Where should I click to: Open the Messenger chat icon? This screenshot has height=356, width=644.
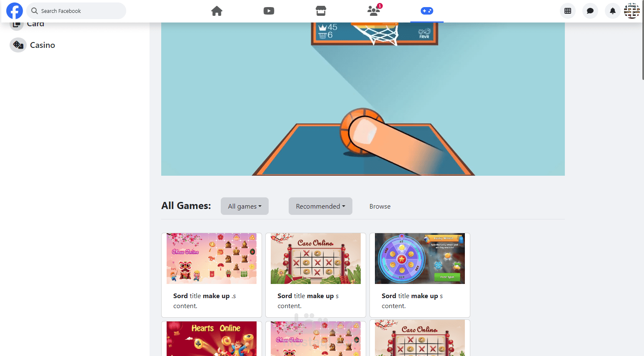point(590,11)
